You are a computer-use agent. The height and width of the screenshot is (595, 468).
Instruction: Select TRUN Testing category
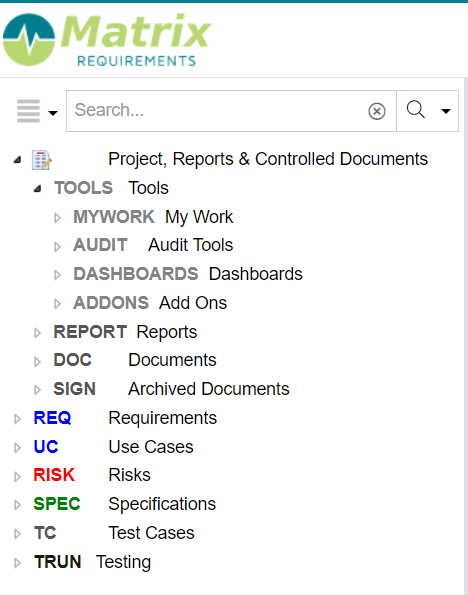tap(92, 562)
